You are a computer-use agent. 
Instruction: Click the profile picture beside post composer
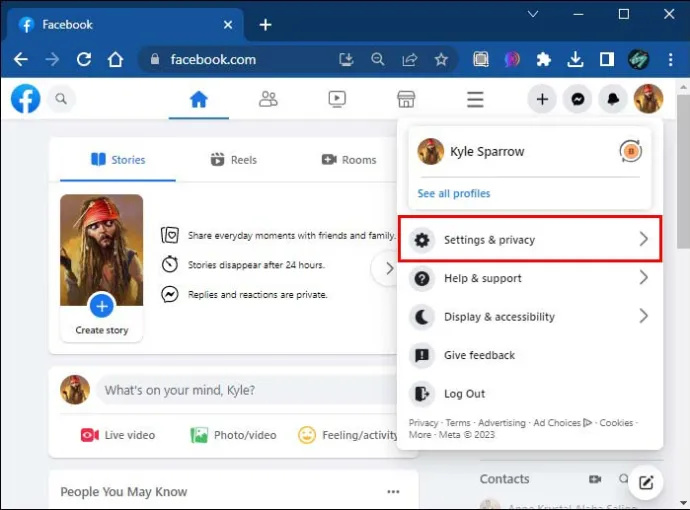click(x=75, y=390)
